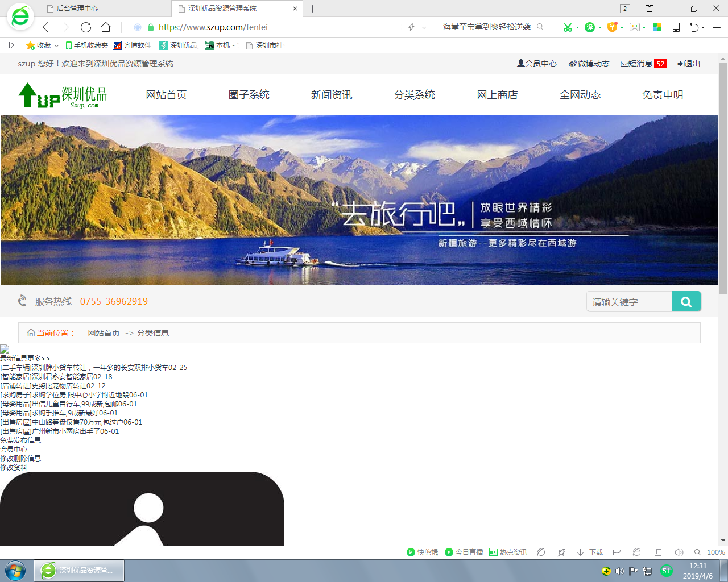
Task: Click the rocket accelerator icon in status bar
Action: click(x=561, y=552)
